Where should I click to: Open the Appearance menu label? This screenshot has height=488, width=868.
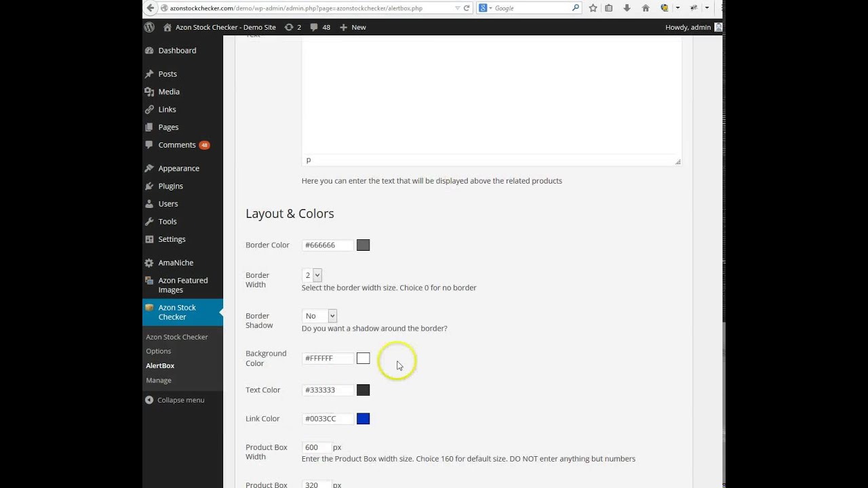click(x=179, y=168)
